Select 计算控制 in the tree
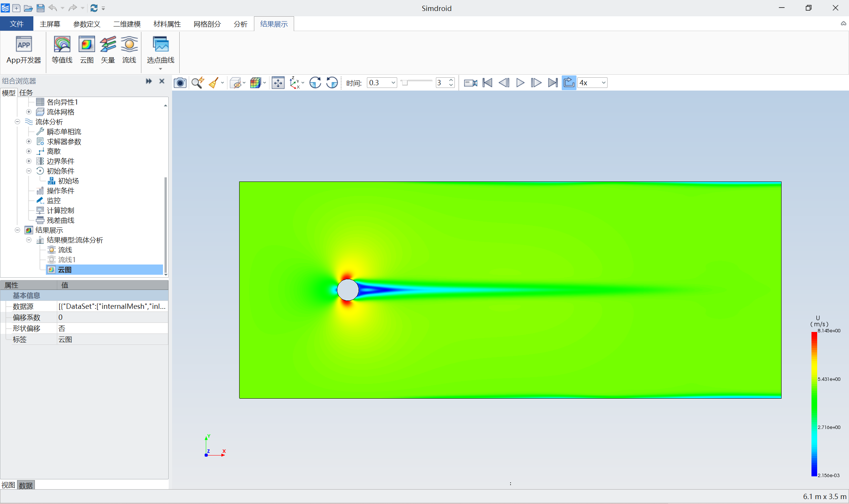849x504 pixels. click(61, 210)
